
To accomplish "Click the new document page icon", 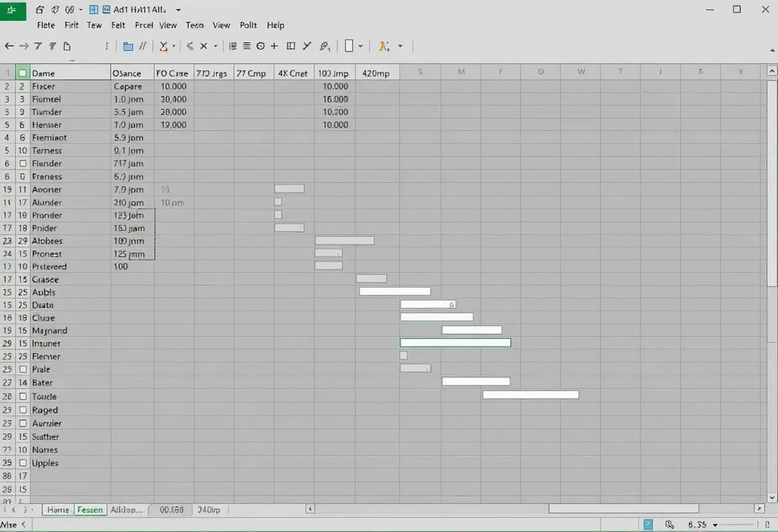I will (x=67, y=46).
